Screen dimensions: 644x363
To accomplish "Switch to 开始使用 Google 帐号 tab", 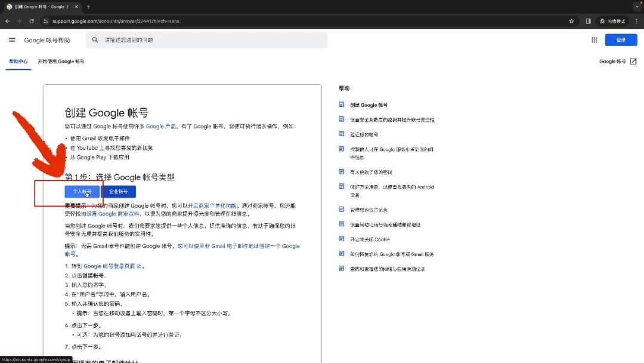I will 61,61.
